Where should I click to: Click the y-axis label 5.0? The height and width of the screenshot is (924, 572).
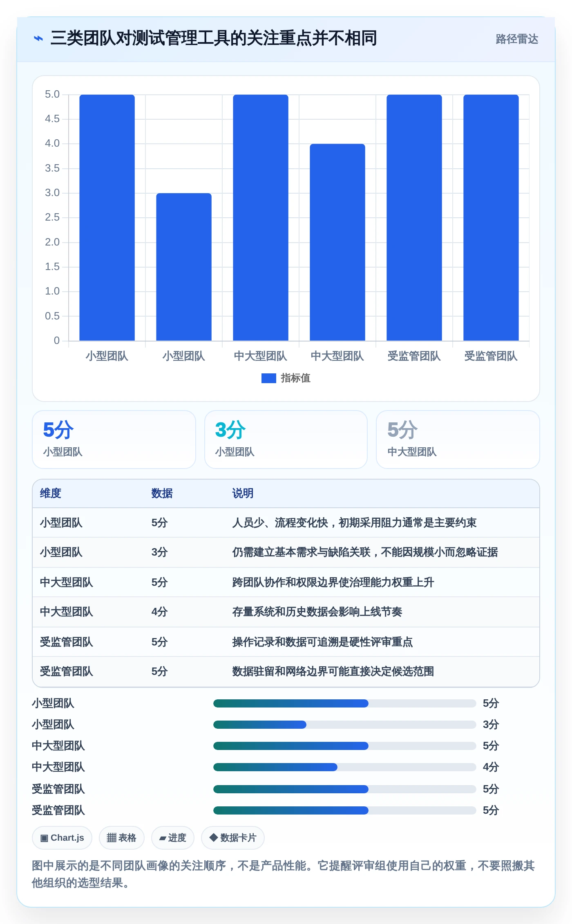point(52,94)
